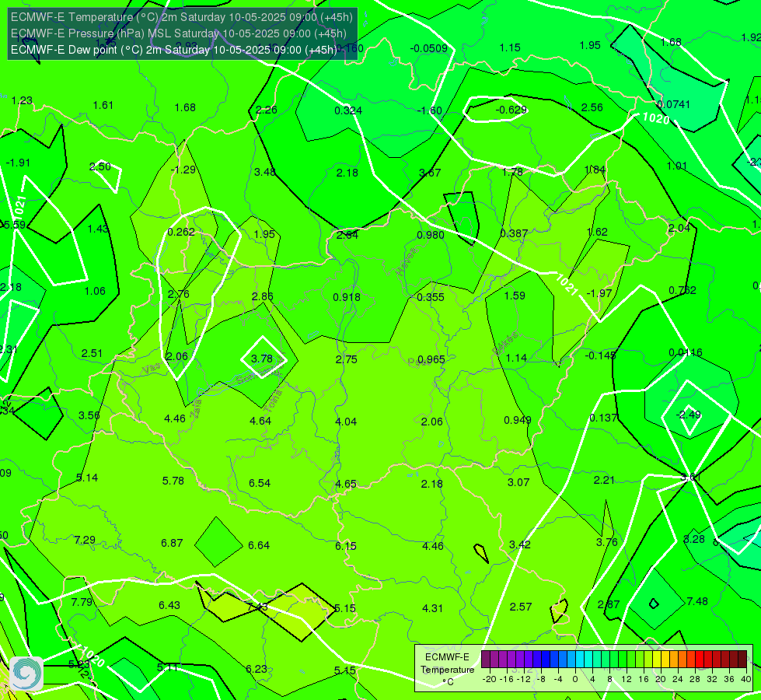Click the dew point value 3.42
This screenshot has height=700, width=761.
[520, 544]
